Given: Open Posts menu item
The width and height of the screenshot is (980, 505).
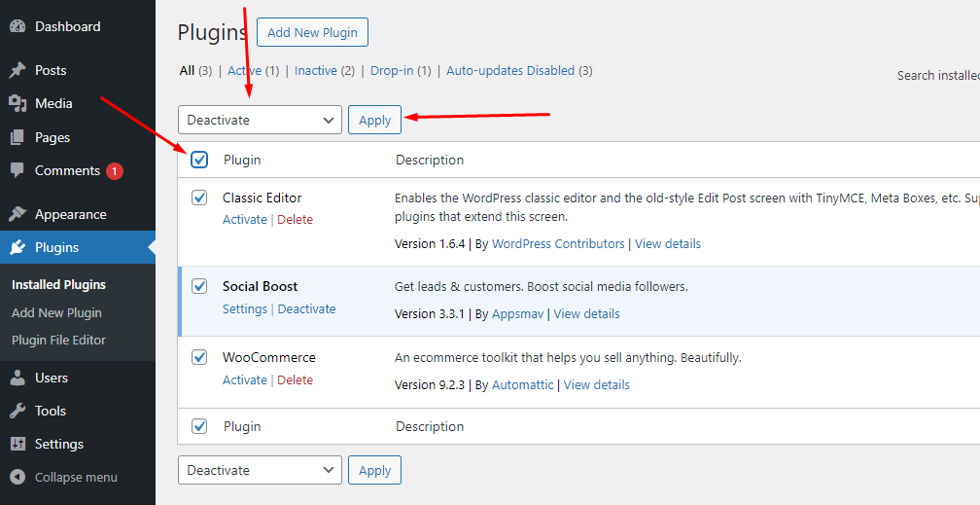Looking at the screenshot, I should pyautogui.click(x=51, y=70).
